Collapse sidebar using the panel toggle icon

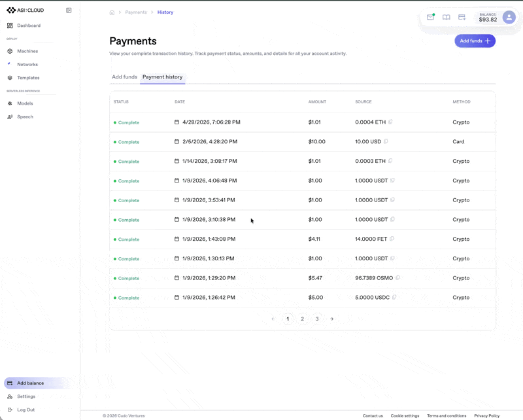tap(69, 10)
